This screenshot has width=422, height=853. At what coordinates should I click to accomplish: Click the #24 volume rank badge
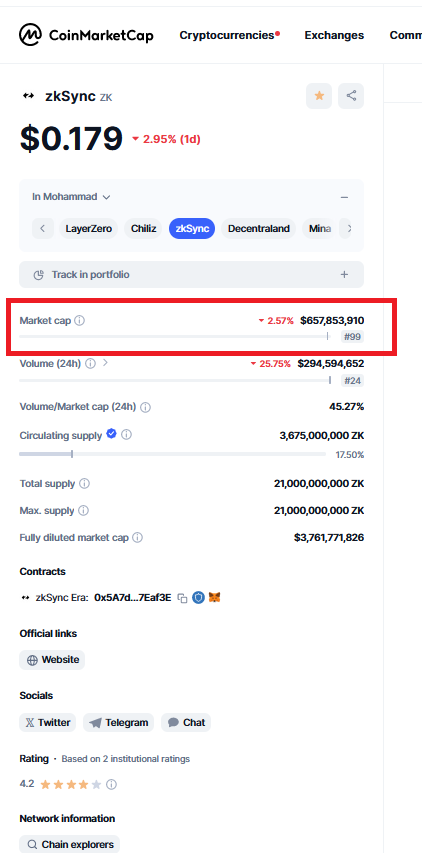pos(352,380)
